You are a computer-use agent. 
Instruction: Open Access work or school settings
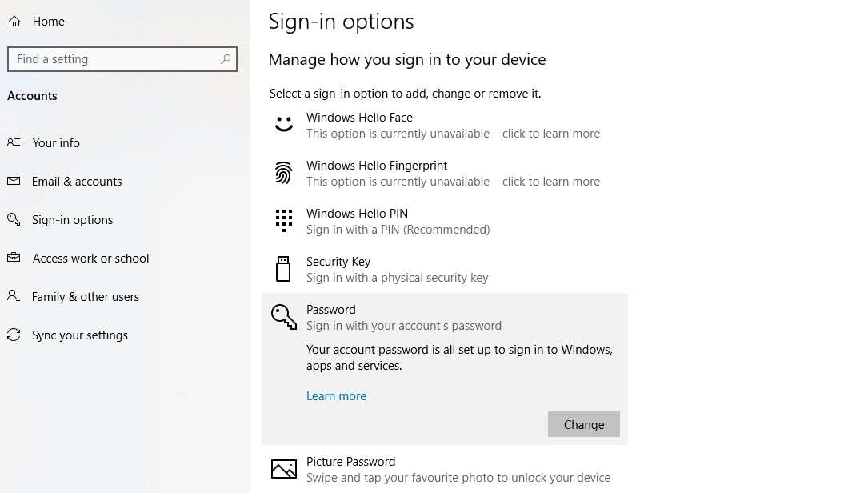tap(90, 259)
